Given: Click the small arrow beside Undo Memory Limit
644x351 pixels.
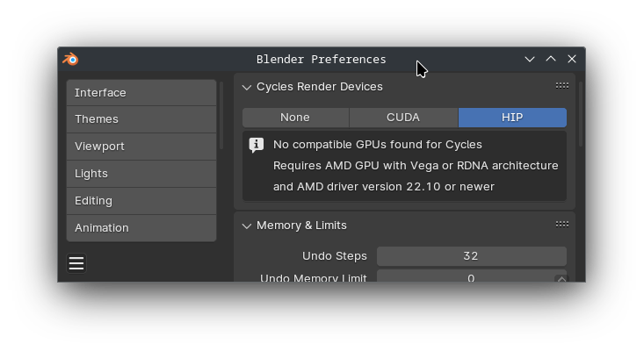Looking at the screenshot, I should click(561, 279).
